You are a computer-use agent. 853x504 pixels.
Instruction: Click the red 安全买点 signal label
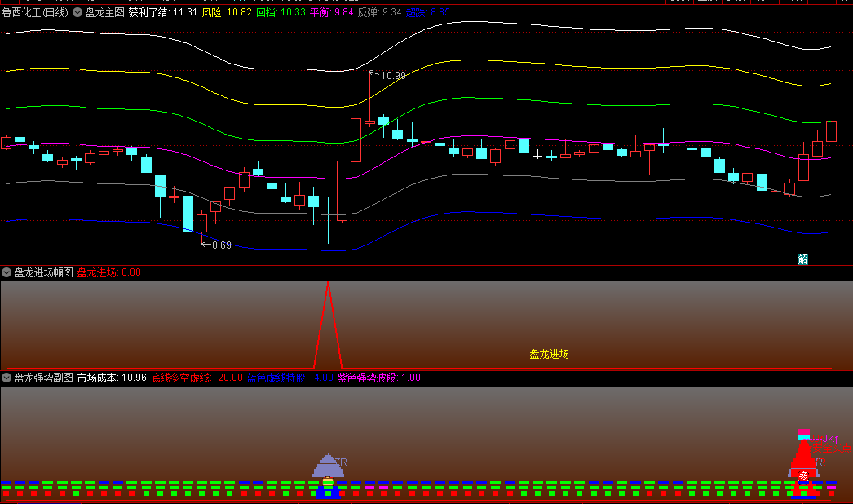point(831,448)
